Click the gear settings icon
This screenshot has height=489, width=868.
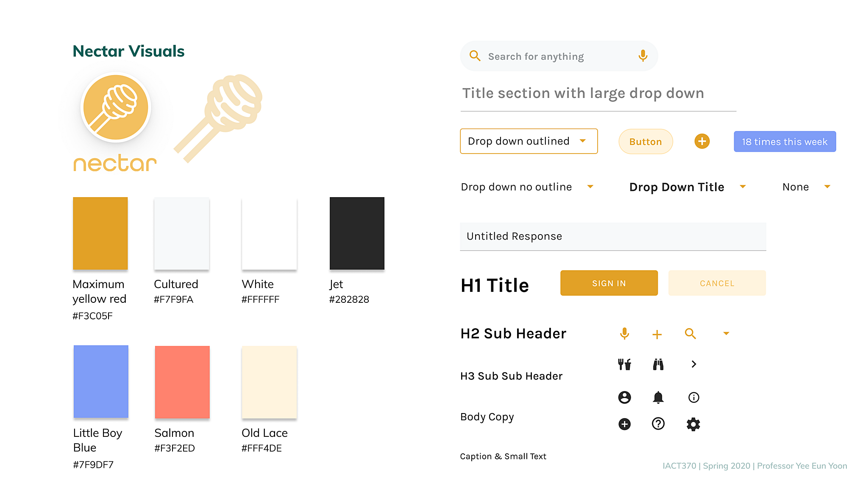(x=693, y=424)
